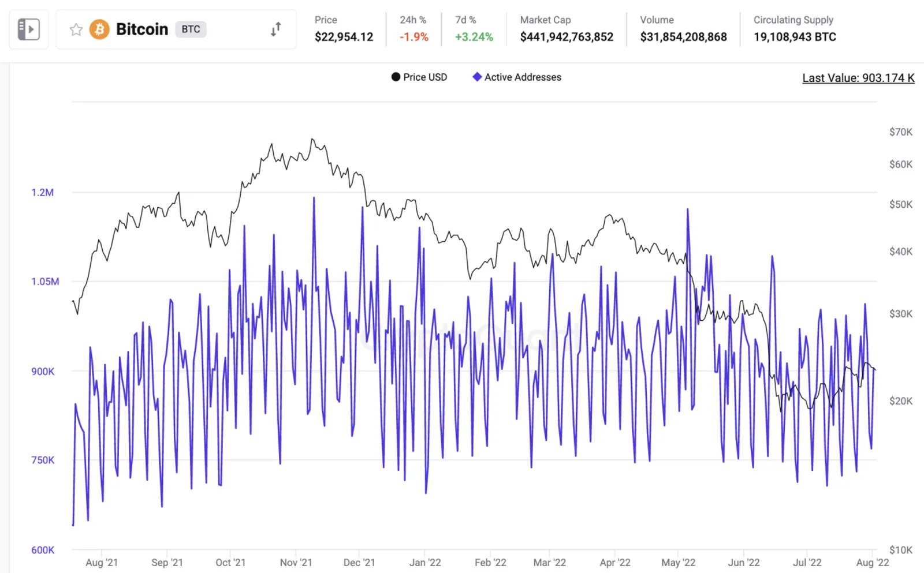Click the Nov '21 date label
Image resolution: width=924 pixels, height=573 pixels.
tap(296, 563)
